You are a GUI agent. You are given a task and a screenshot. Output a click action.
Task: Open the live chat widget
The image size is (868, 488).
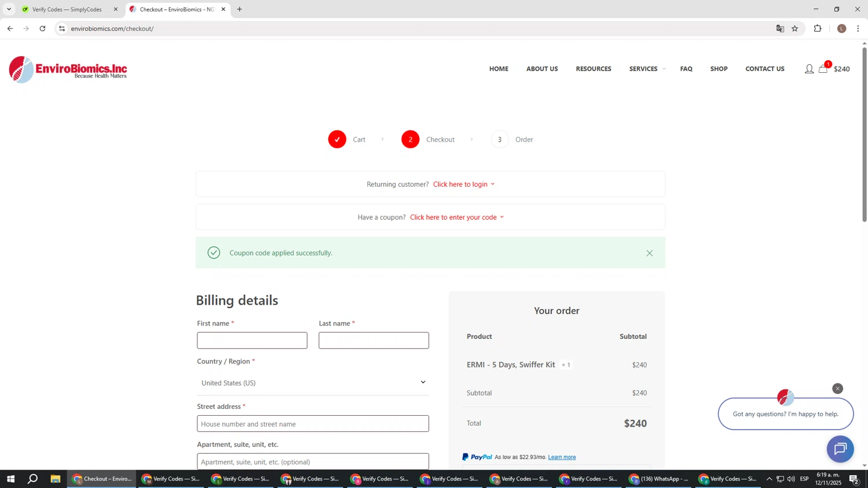(x=840, y=449)
